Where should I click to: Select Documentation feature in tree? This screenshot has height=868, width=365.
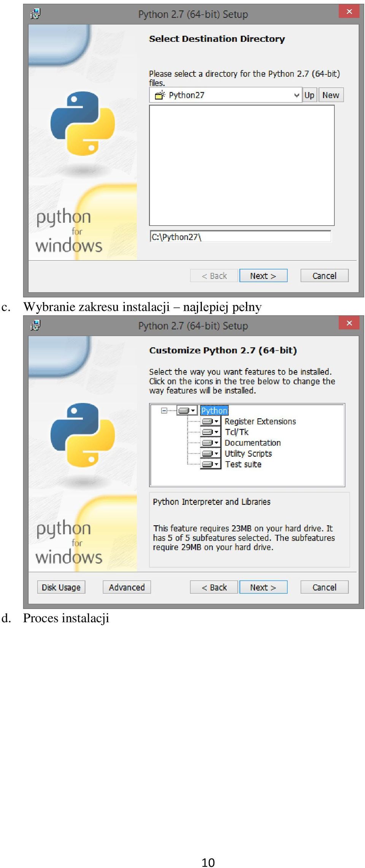coord(252,443)
